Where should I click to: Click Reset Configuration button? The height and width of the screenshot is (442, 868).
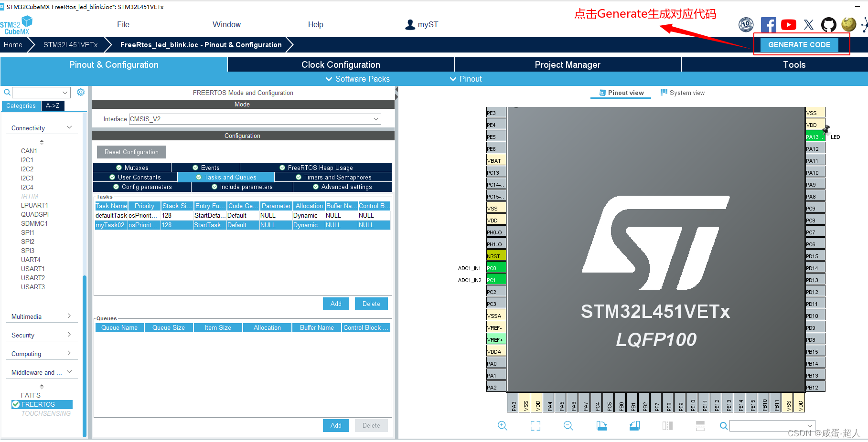coord(131,152)
